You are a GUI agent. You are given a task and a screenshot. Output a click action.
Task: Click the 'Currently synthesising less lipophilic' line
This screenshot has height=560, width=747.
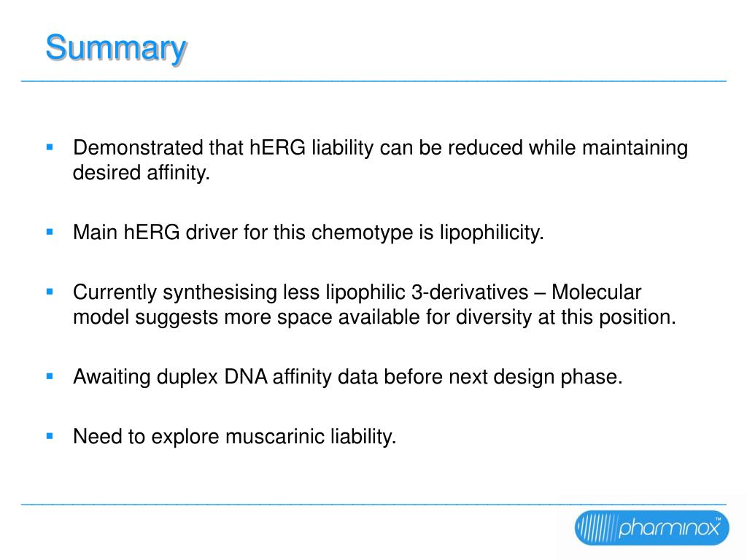point(301,292)
